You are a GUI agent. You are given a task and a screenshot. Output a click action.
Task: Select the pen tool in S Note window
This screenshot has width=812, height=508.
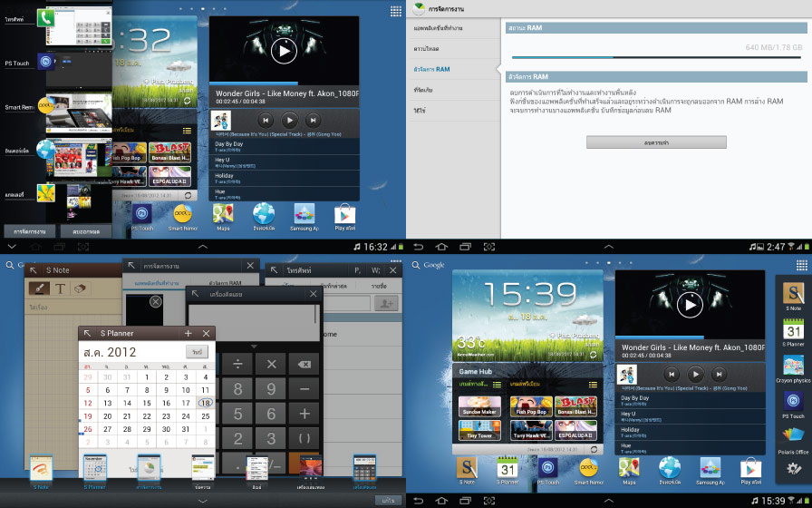(x=39, y=288)
